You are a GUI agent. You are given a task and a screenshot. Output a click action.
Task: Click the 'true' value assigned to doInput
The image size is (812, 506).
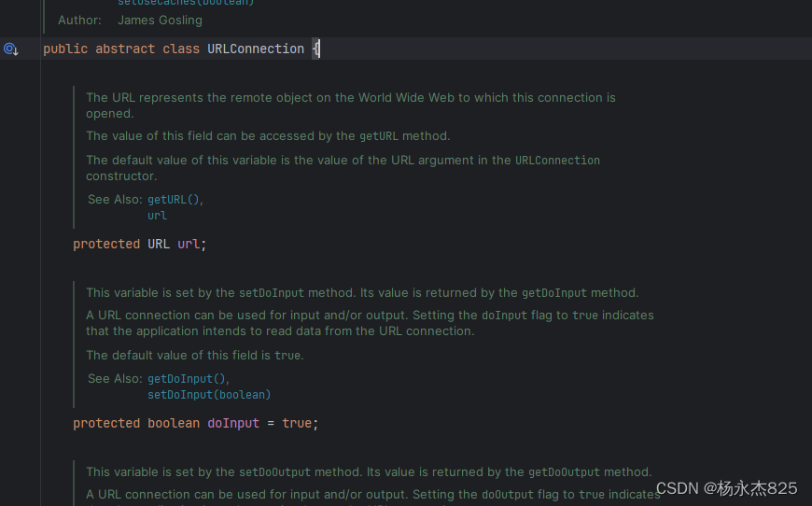click(297, 423)
